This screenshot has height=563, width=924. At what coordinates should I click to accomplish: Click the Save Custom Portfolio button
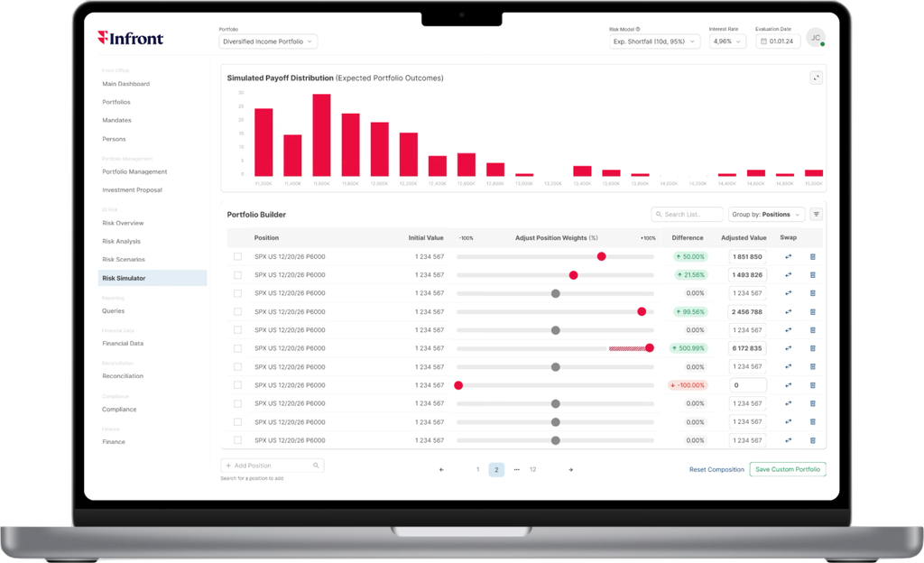pyautogui.click(x=787, y=469)
